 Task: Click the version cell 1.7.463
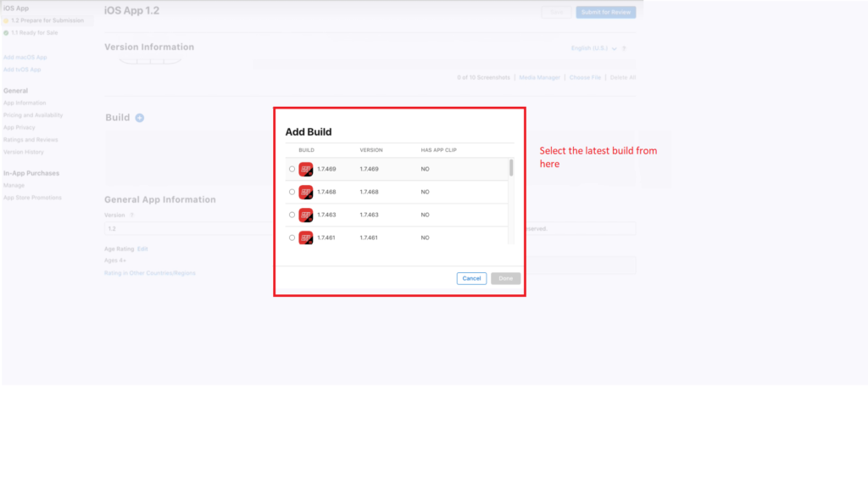pos(370,215)
